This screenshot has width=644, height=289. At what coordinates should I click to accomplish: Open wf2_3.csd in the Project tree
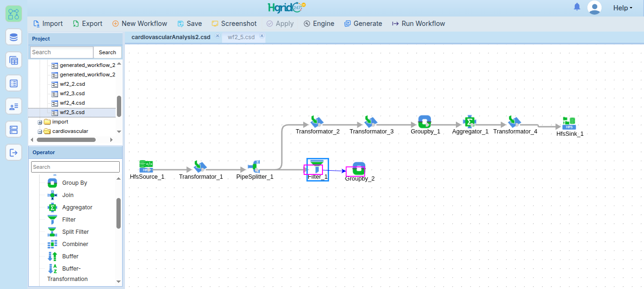72,94
